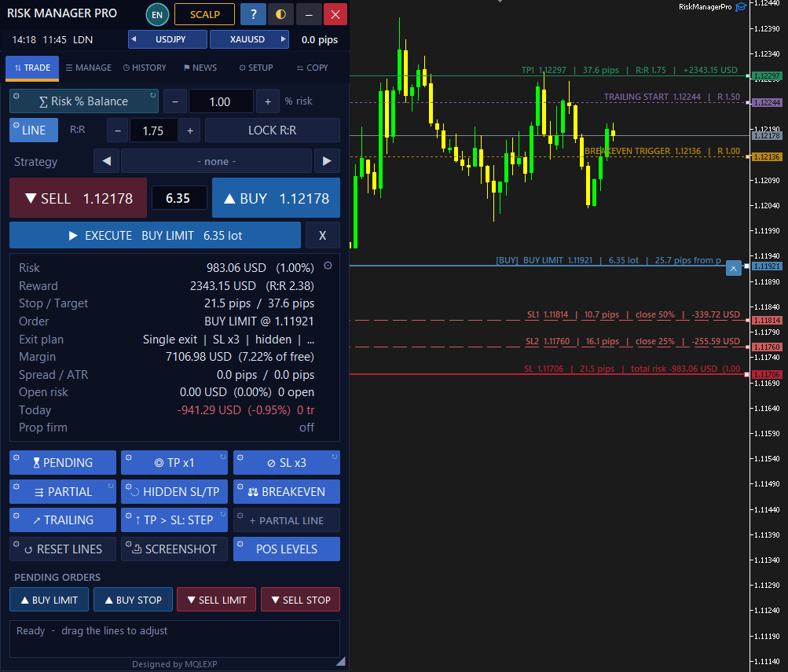Screen dimensions: 788x672
Task: Click the R:R value field 1.75
Action: tap(153, 130)
